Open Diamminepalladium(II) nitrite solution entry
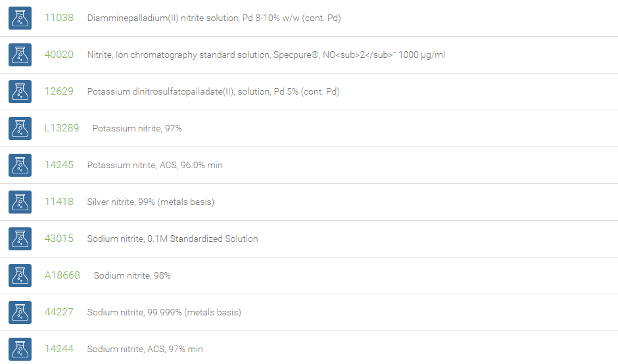 coord(214,18)
